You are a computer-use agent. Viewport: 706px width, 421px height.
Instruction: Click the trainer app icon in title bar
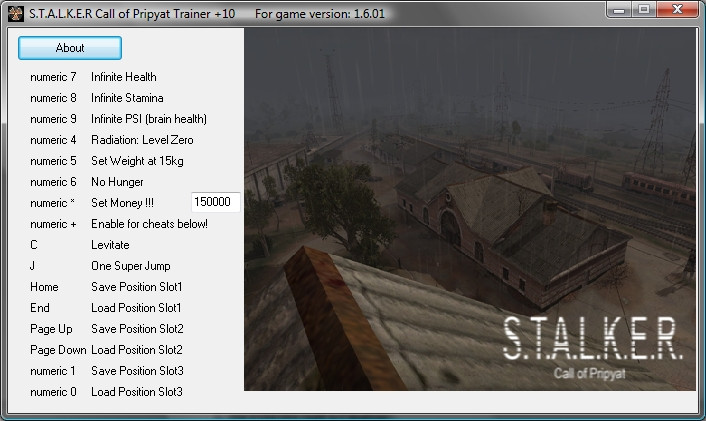[16, 14]
